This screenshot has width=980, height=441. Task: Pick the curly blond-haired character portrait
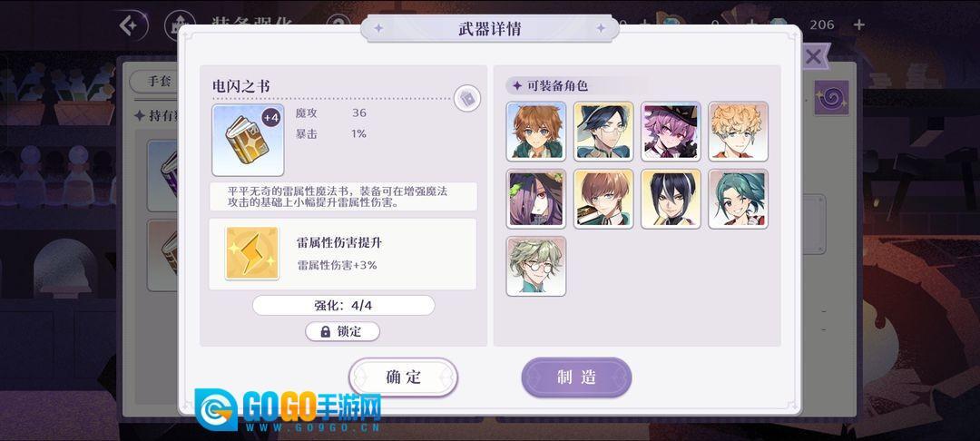738,132
